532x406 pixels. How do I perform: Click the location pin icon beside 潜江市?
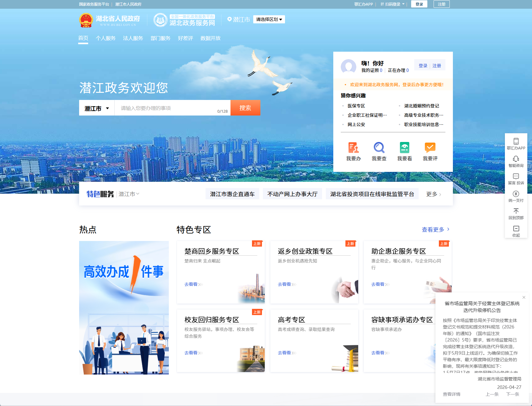pyautogui.click(x=230, y=19)
